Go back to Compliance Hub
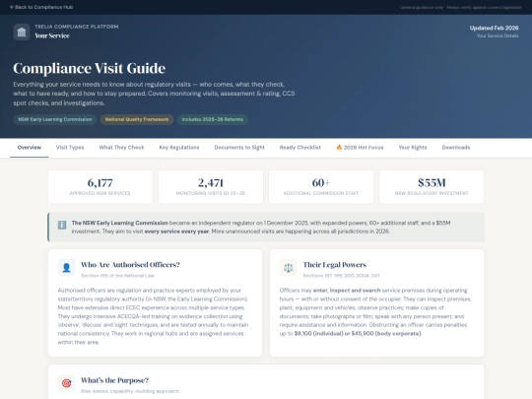Image resolution: width=532 pixels, height=399 pixels. pyautogui.click(x=41, y=7)
